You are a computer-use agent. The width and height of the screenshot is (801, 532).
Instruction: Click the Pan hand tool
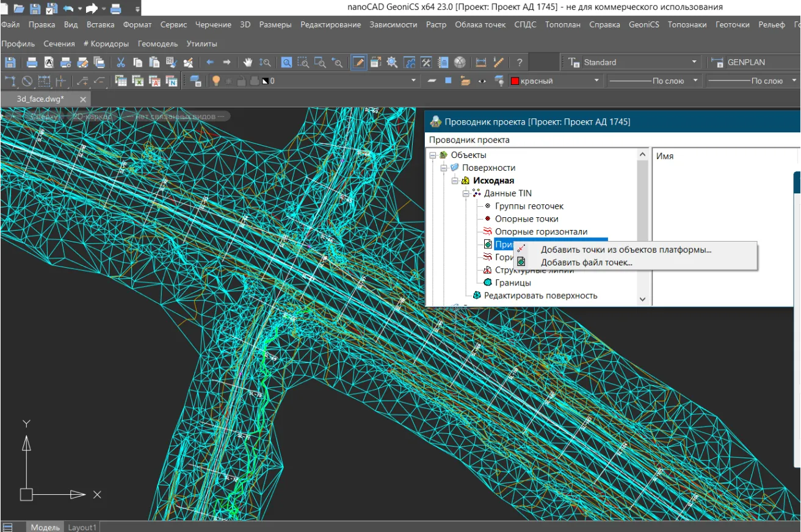[248, 62]
